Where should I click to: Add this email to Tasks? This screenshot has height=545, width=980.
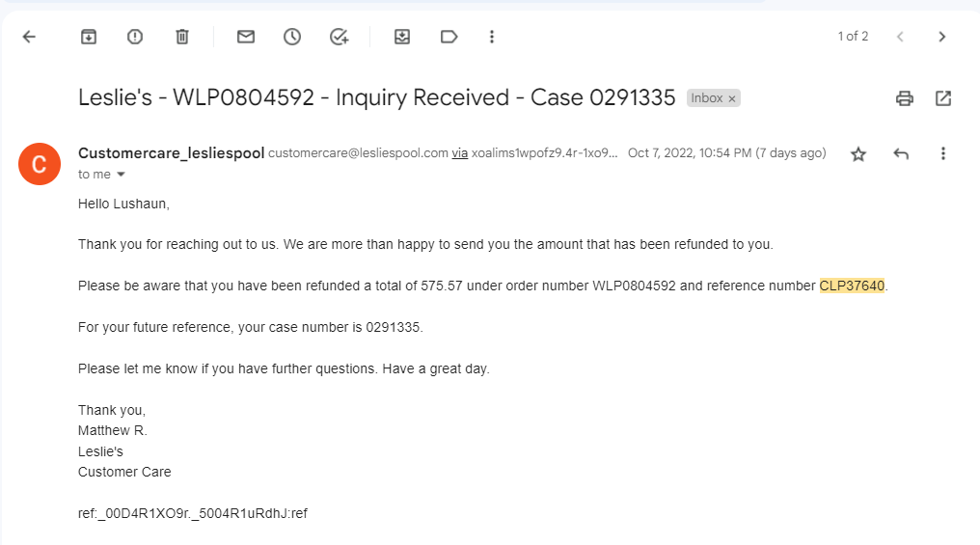tap(339, 37)
